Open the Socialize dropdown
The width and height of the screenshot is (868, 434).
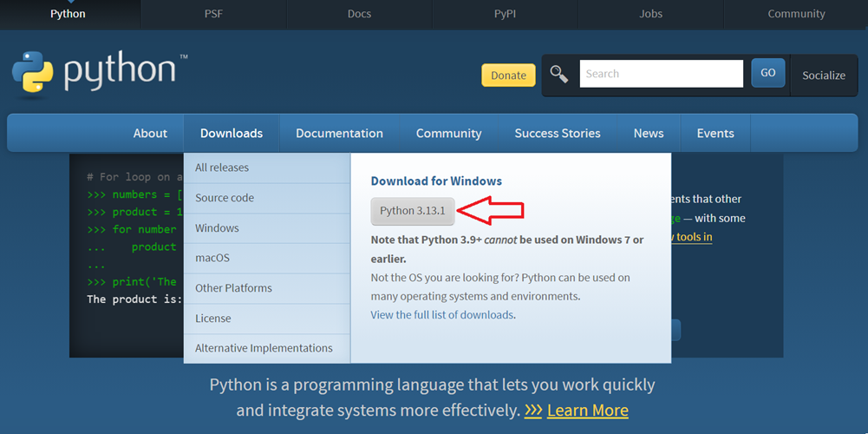point(823,75)
